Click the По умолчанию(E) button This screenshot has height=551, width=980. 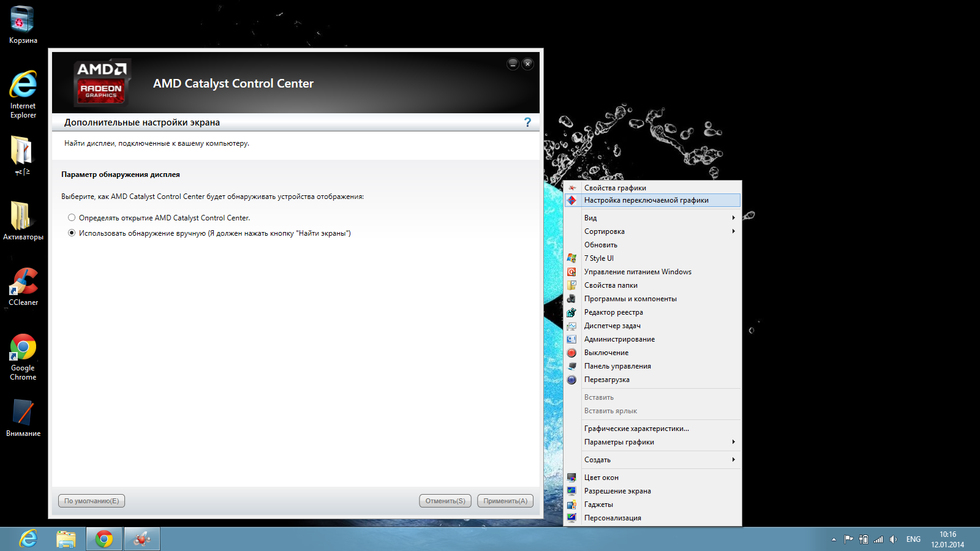tap(92, 501)
